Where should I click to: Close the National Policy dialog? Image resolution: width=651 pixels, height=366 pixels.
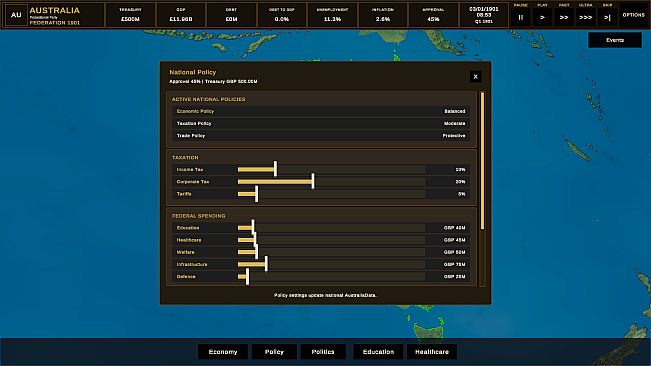(475, 76)
